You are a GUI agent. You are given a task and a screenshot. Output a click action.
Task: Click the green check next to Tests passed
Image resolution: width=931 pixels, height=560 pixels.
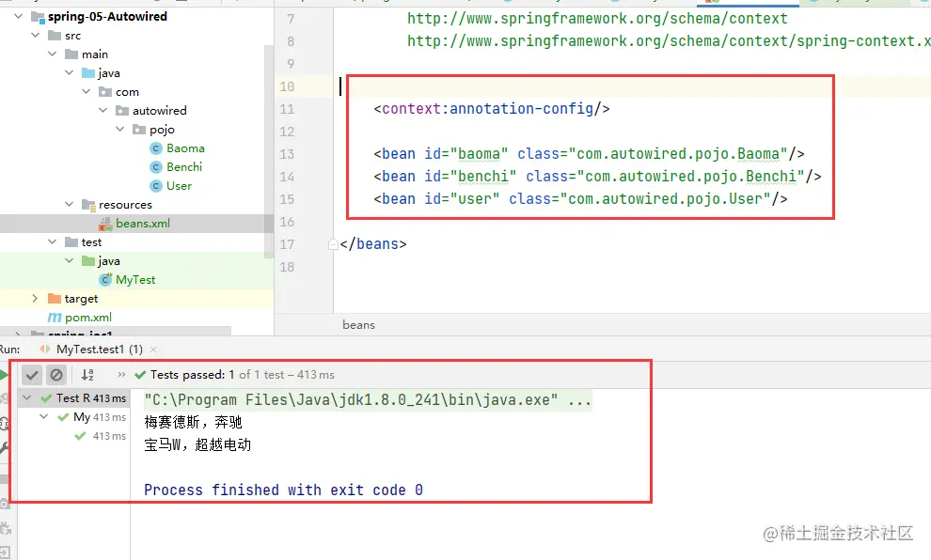click(140, 375)
